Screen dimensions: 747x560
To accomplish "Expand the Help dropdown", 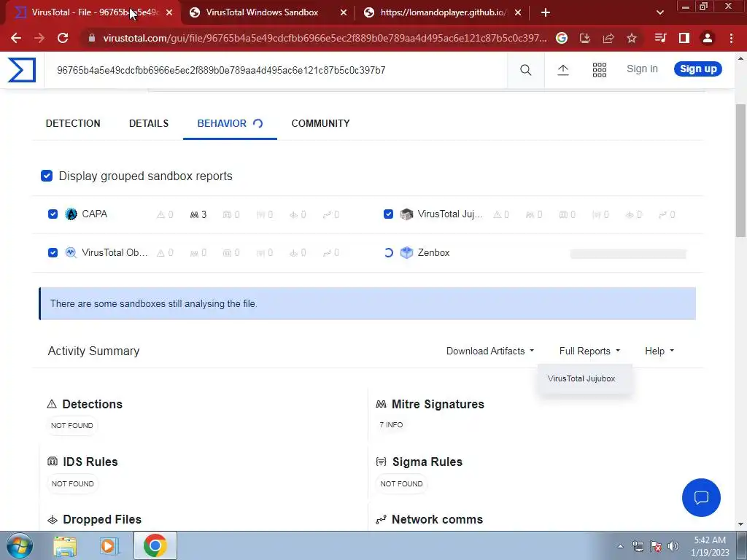I will tap(659, 351).
